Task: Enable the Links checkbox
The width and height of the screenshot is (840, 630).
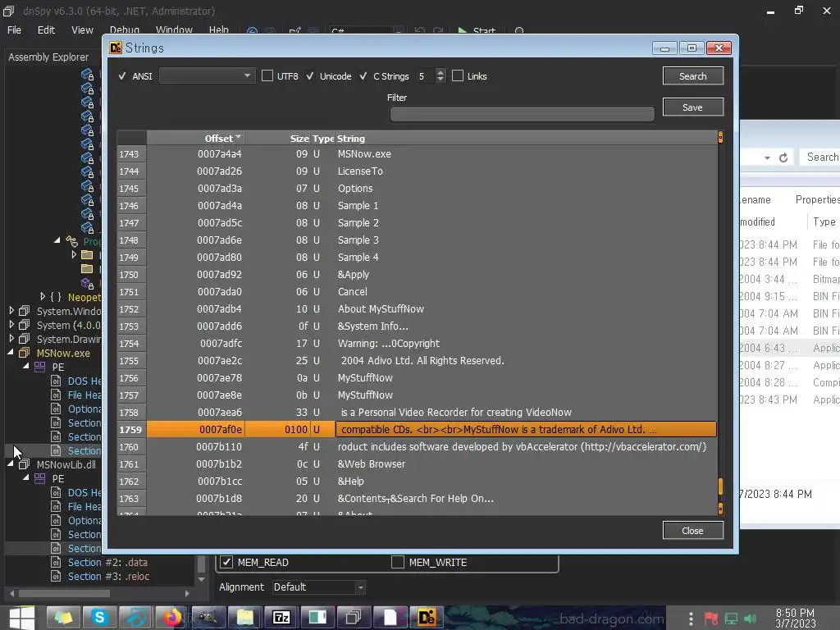Action: 458,76
